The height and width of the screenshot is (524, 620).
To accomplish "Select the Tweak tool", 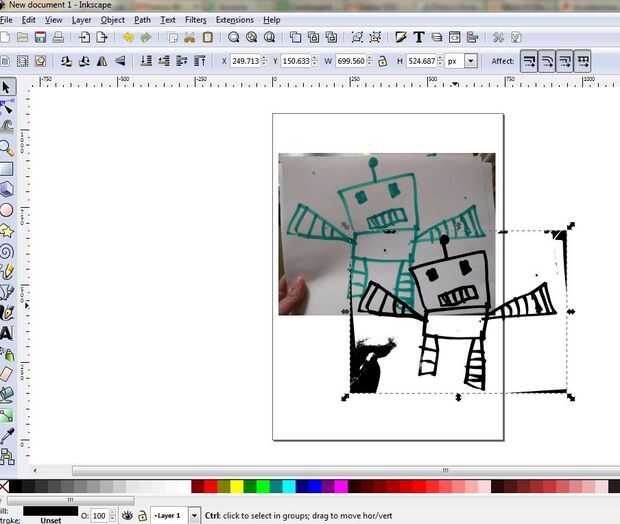I will point(6,127).
